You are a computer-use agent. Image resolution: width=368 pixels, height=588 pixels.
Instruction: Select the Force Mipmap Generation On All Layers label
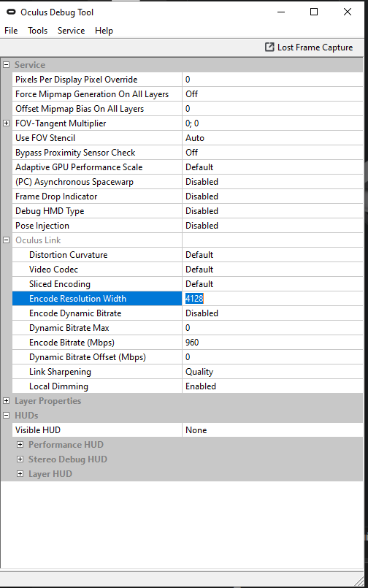(92, 94)
